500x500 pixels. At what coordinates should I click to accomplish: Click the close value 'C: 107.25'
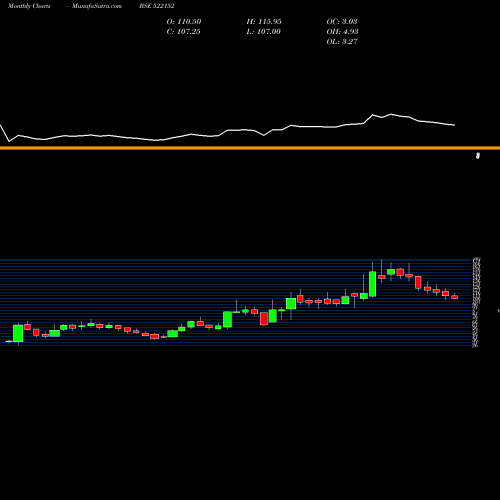point(183,32)
